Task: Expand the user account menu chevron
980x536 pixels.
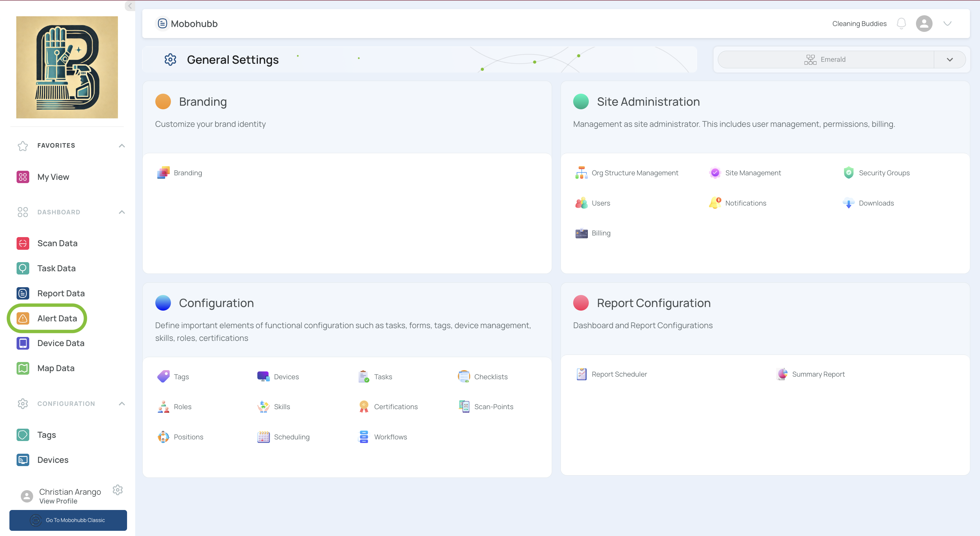Action: click(947, 24)
